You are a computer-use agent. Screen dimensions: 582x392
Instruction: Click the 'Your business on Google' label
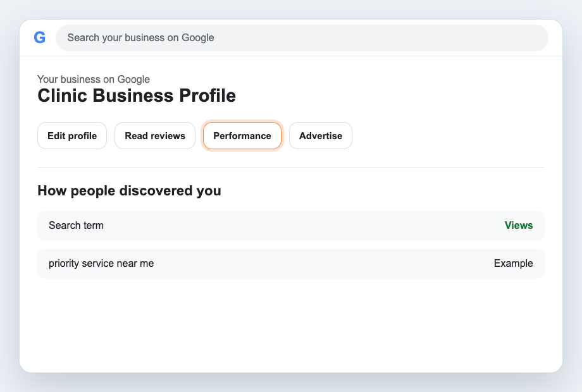[x=94, y=80]
